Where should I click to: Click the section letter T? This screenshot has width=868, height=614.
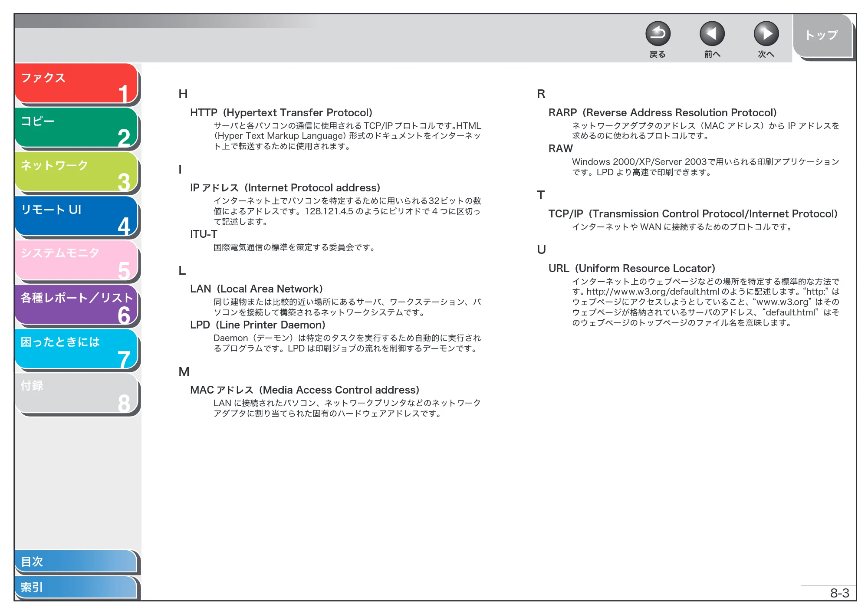pos(541,195)
